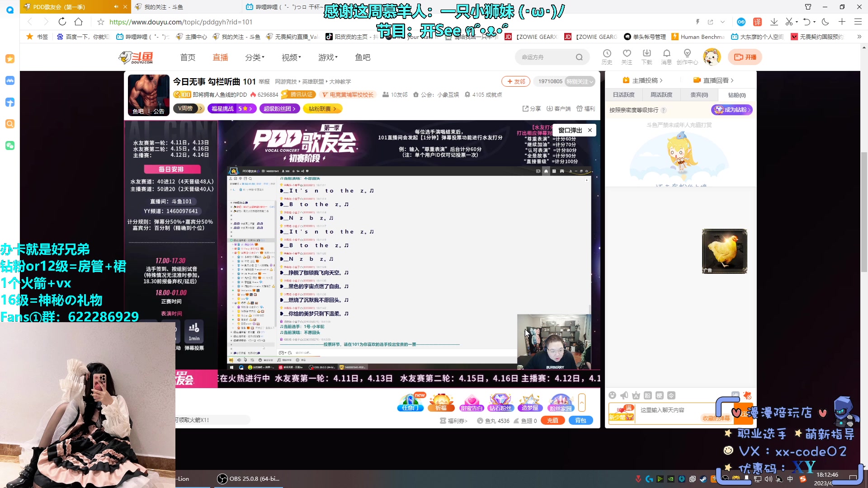Click the 梗 meme icon in chat
This screenshot has width=868, height=488.
tap(660, 395)
